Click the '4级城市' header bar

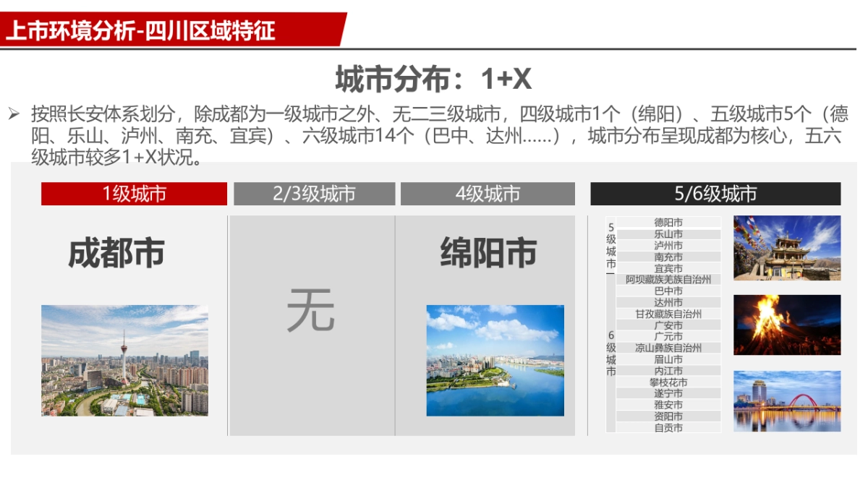coord(490,193)
